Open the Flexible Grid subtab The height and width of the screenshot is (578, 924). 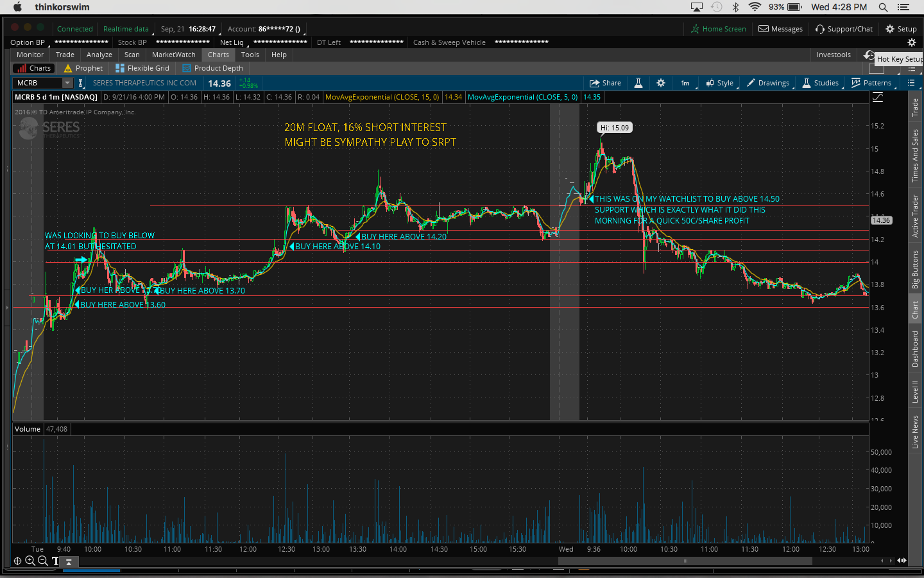142,68
